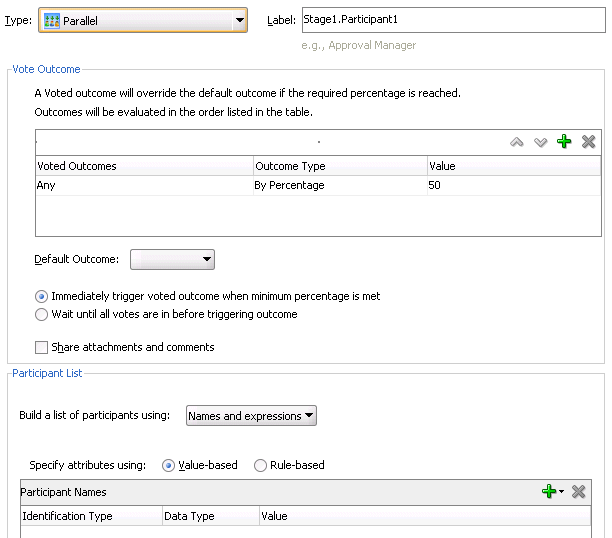Remove the selected participant name
Screen dimensions: 612x538
[x=578, y=492]
